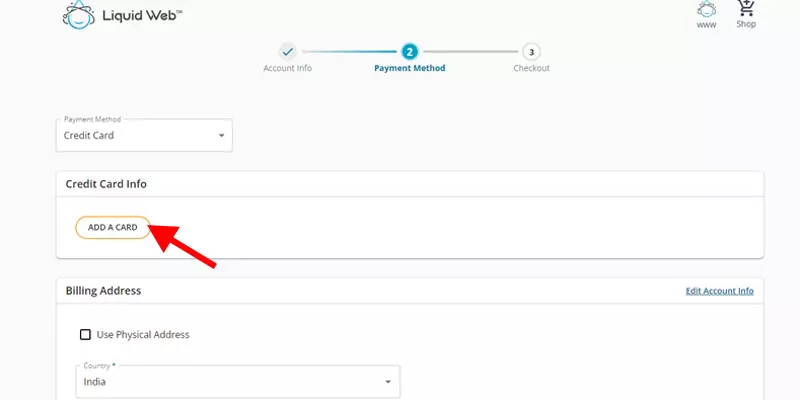This screenshot has width=800, height=400.
Task: Check the Use Physical Address box
Action: (x=85, y=335)
